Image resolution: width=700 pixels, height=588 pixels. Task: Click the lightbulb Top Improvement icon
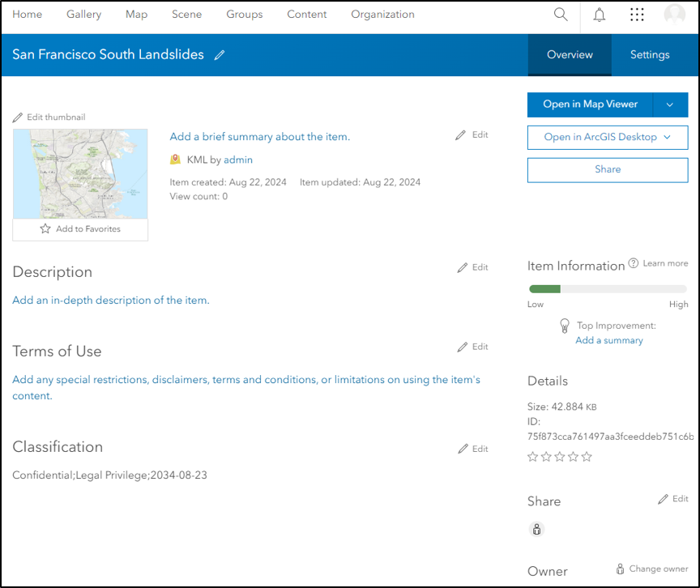pos(565,326)
